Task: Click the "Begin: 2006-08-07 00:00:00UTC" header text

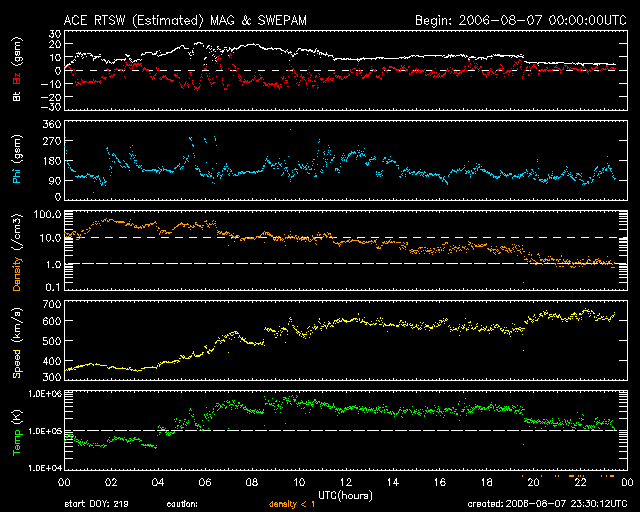Action: (520, 20)
